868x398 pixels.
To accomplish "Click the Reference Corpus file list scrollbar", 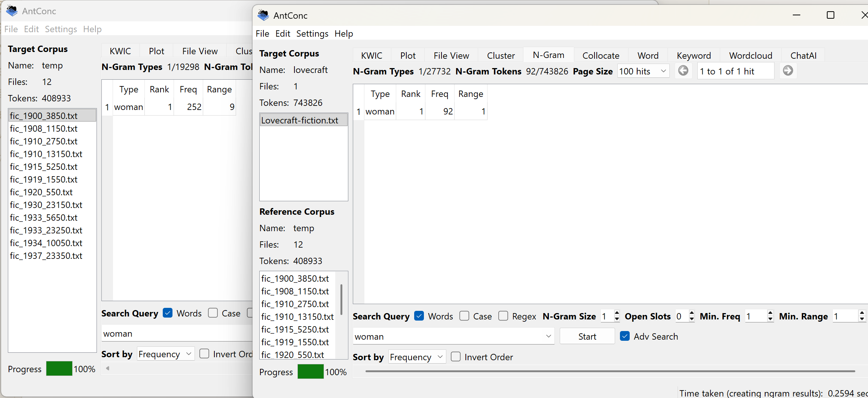I will click(341, 299).
